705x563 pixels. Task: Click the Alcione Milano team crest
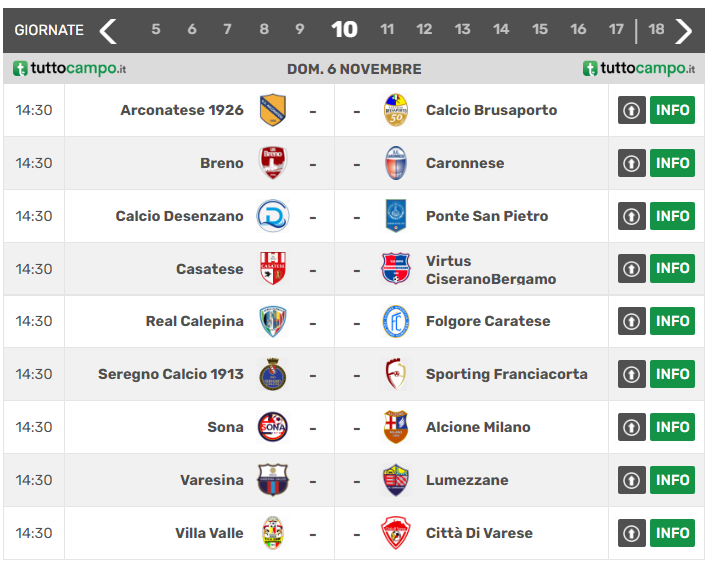click(396, 427)
